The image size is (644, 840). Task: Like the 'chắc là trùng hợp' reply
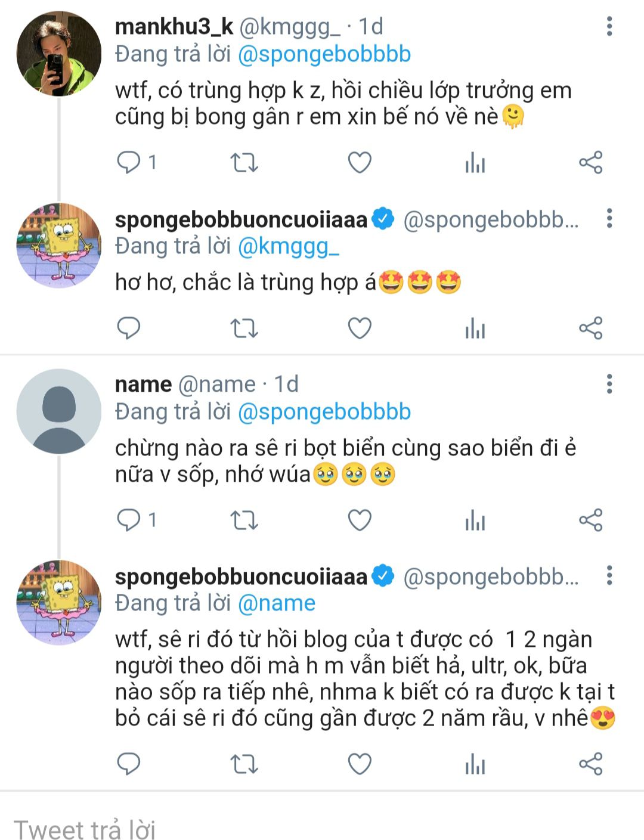[x=360, y=328]
